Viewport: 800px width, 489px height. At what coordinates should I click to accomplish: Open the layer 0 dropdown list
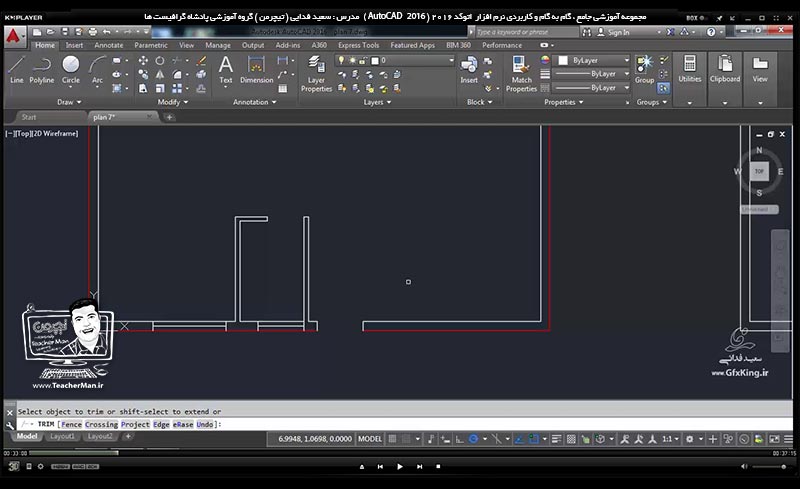[451, 60]
